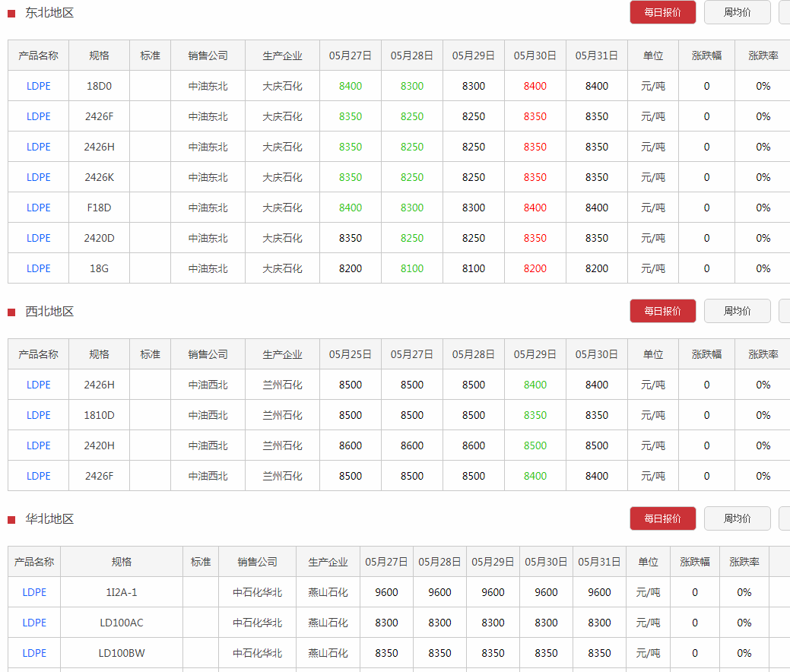Open LDPE link in 东北 2426F row

click(x=38, y=116)
